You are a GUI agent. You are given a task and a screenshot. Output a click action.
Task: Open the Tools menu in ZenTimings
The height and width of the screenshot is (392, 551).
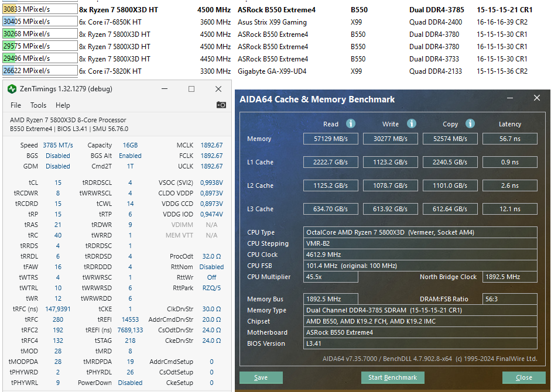(x=38, y=105)
